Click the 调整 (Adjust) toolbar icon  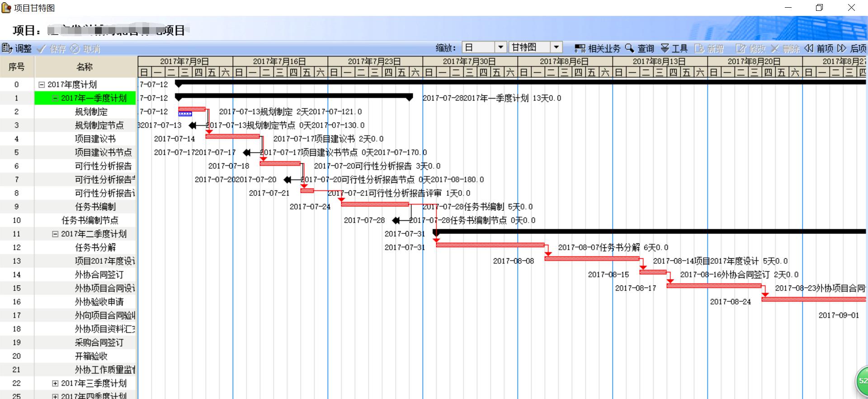8,48
